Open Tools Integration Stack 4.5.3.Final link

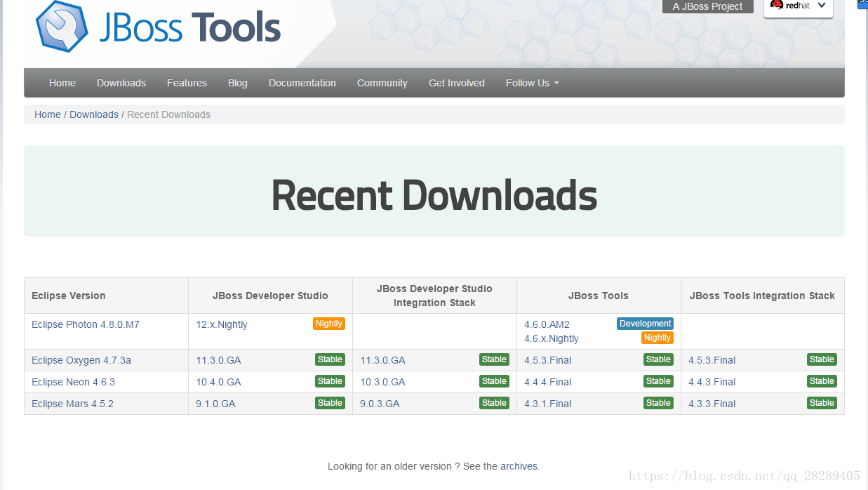(712, 360)
